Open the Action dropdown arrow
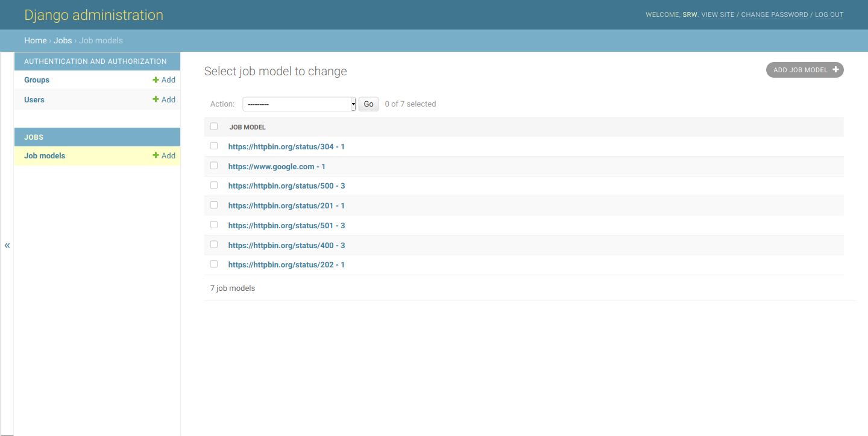The width and height of the screenshot is (868, 436). [353, 104]
